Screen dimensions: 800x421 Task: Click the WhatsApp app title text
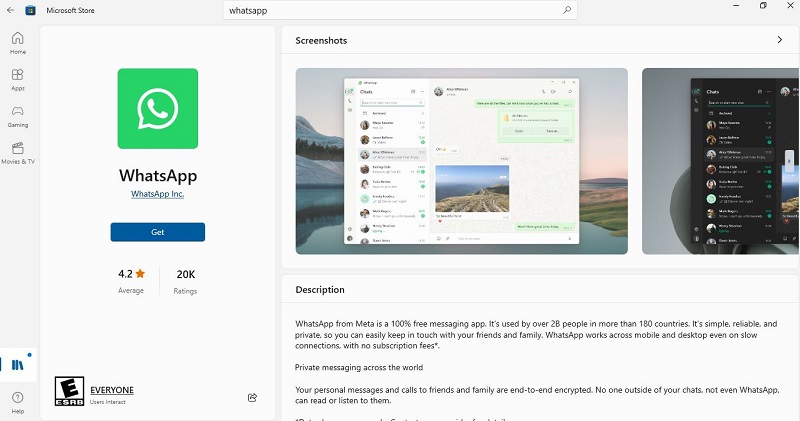click(158, 176)
